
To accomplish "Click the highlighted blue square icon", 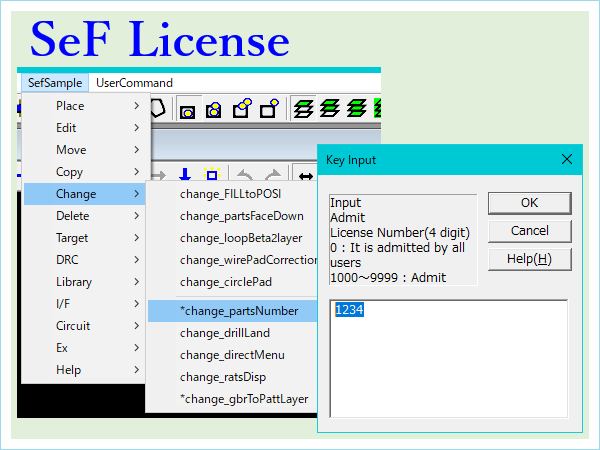I will click(211, 175).
